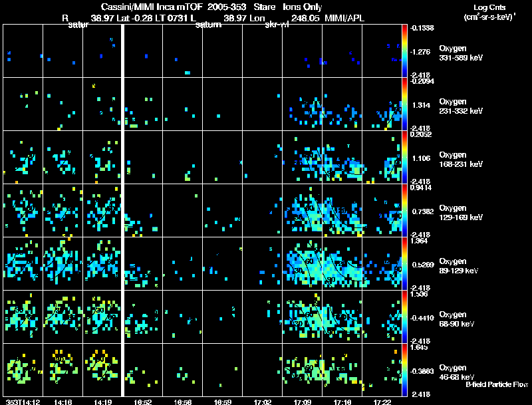Click the Oxygen 68-90 keV row label
Image resolution: width=532 pixels, height=405 pixels.
point(457,319)
